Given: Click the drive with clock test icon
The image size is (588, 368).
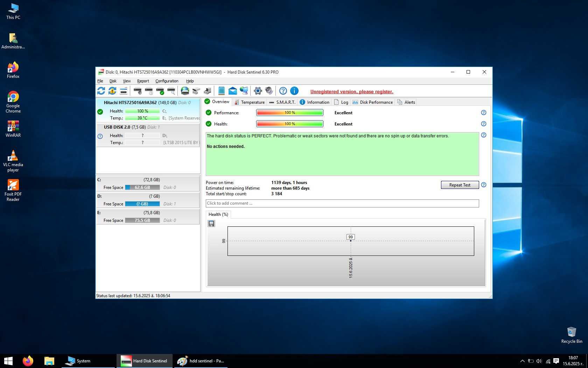Looking at the screenshot, I should pos(149,91).
